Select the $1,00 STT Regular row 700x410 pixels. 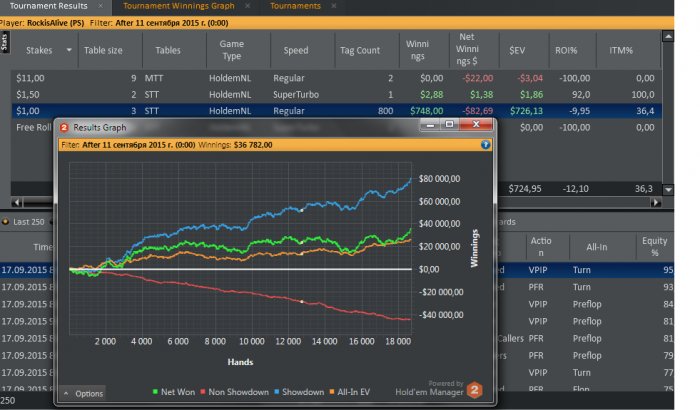pos(336,111)
